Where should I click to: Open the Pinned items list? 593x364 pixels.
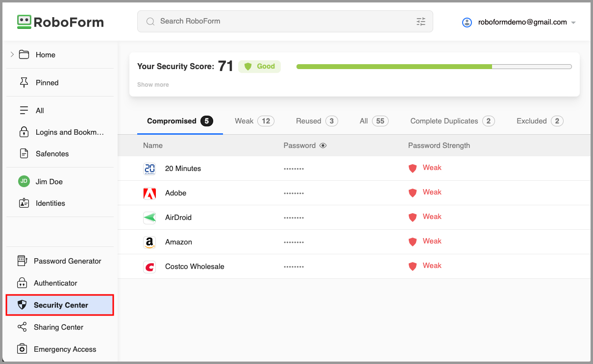[47, 83]
